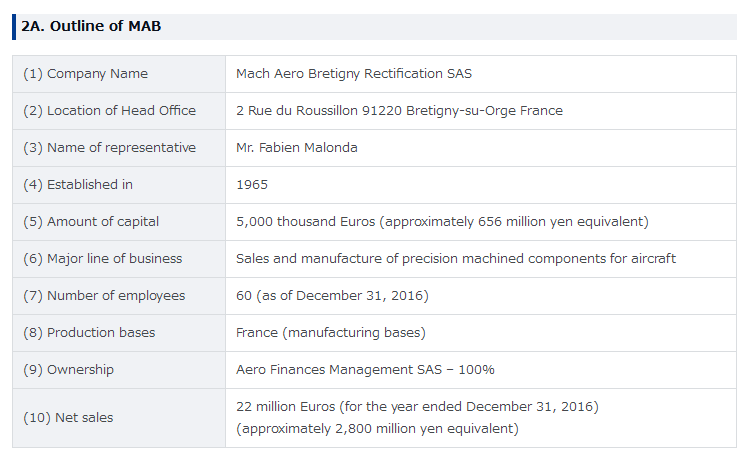749x458 pixels.
Task: Click the Aero Finances Management SAS ownership value
Action: pos(365,369)
